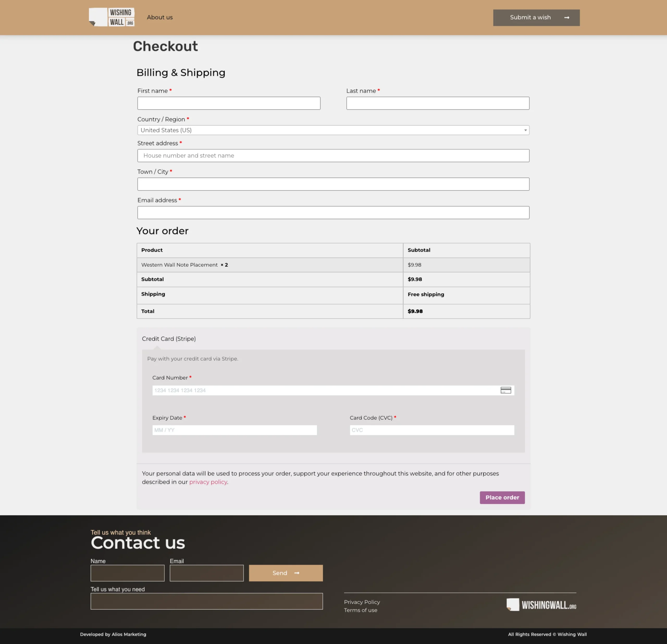The height and width of the screenshot is (644, 667).
Task: Click the Submit a wish button
Action: (x=536, y=18)
